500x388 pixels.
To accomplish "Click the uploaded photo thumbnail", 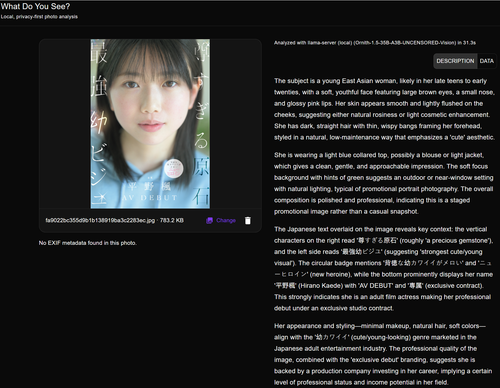I will coord(150,124).
